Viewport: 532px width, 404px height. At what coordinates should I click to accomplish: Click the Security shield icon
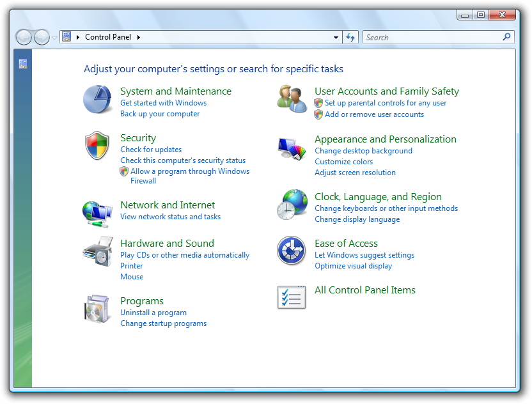97,146
